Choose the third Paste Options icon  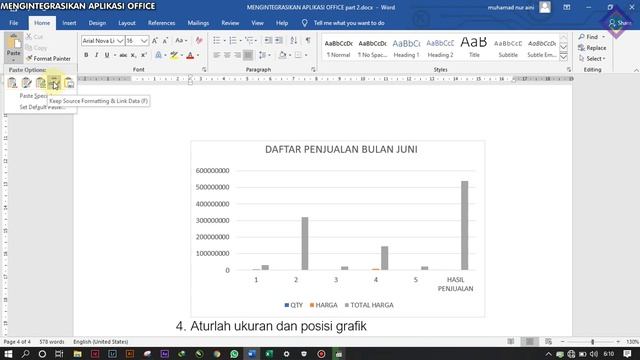coord(40,83)
